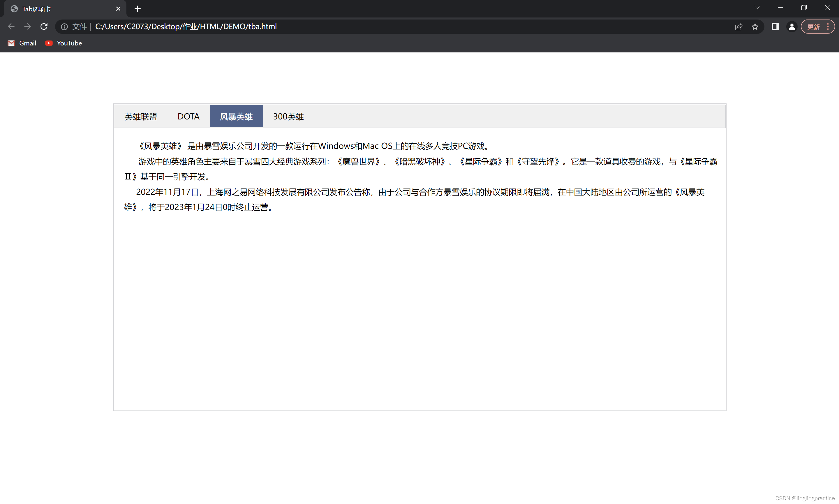Viewport: 839px width, 504px height.
Task: Share this page via share icon
Action: click(738, 27)
